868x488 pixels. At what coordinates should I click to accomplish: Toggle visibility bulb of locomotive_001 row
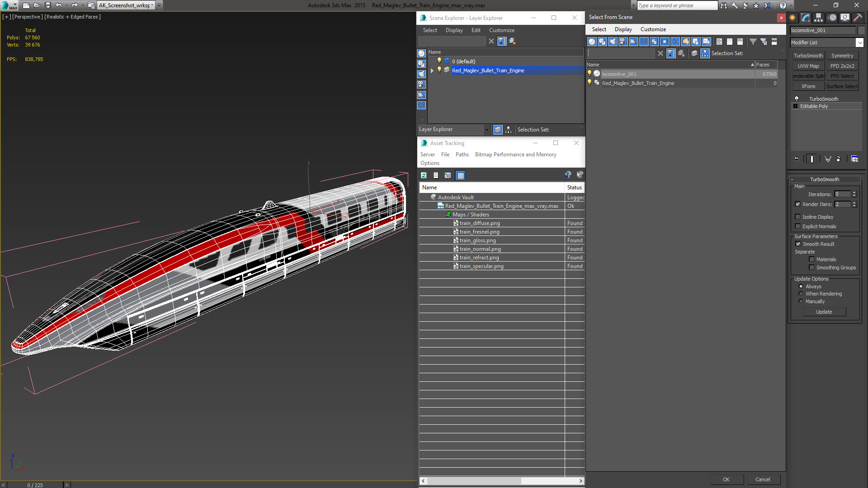coord(590,74)
